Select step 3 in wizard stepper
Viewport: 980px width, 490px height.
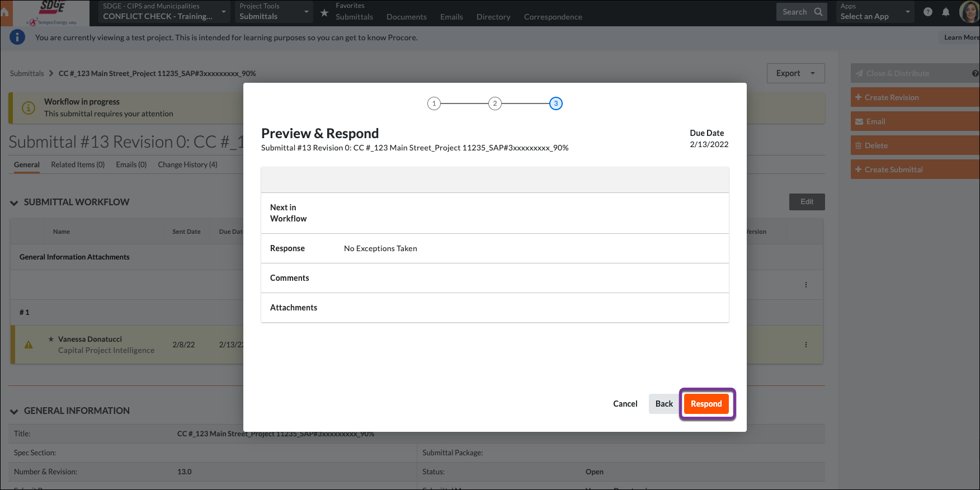tap(556, 103)
